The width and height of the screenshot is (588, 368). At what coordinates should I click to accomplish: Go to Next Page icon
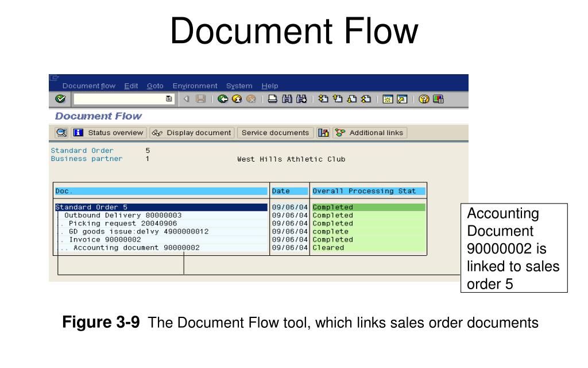pyautogui.click(x=352, y=99)
